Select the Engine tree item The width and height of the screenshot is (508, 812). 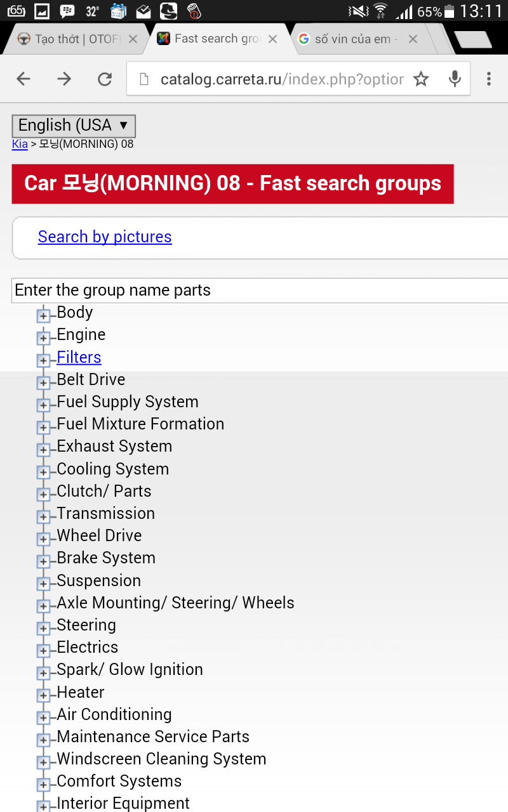click(81, 334)
